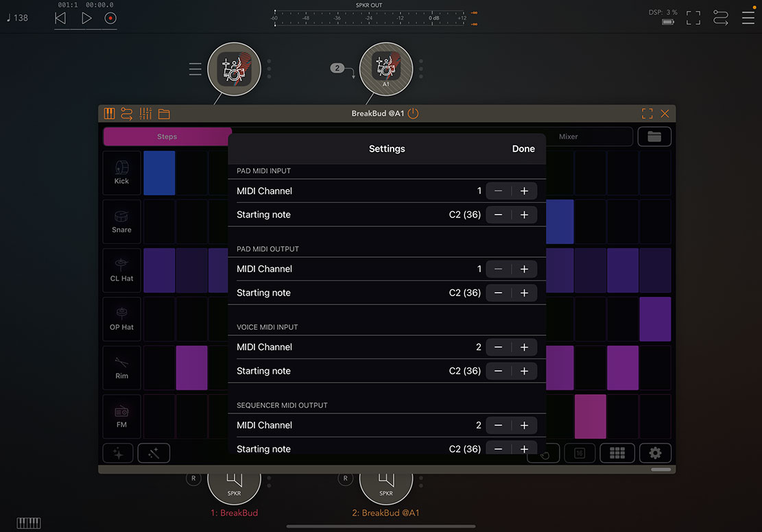The height and width of the screenshot is (532, 762).
Task: Show the keyboard from the plugin window header
Action: click(110, 114)
